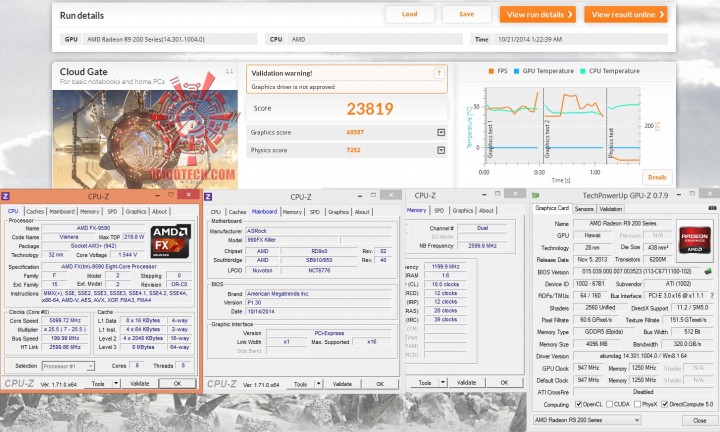This screenshot has width=720, height=432.
Task: Click the ASRock manufacturer field
Action: (319, 231)
